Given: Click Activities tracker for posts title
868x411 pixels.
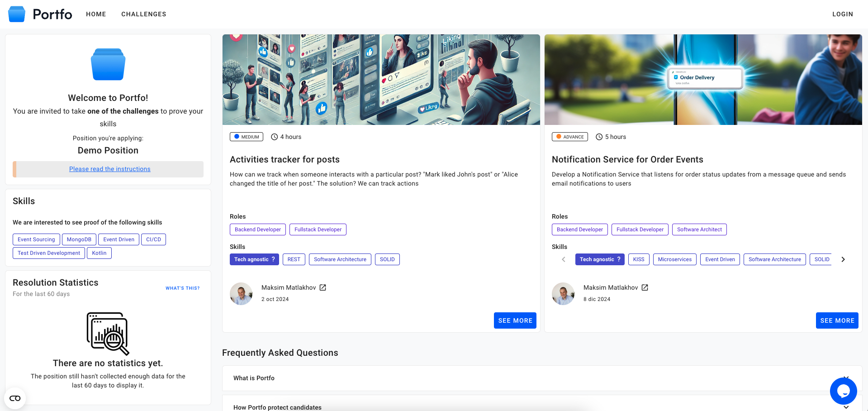Looking at the screenshot, I should coord(285,159).
